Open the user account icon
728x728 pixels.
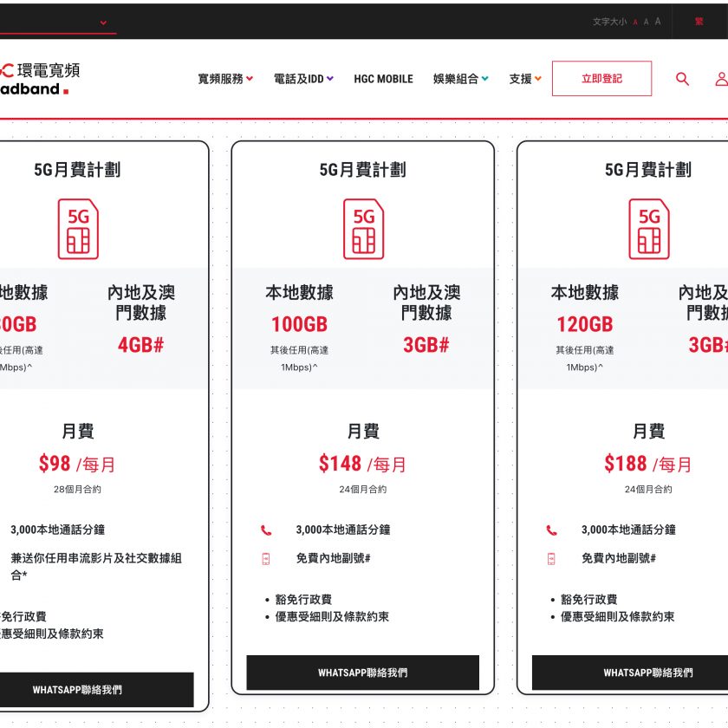tap(721, 79)
